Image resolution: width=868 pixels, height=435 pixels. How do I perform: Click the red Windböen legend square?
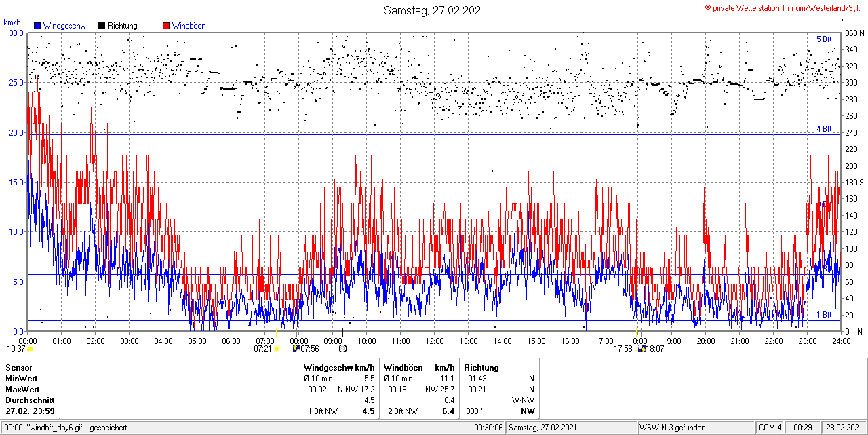click(x=166, y=26)
